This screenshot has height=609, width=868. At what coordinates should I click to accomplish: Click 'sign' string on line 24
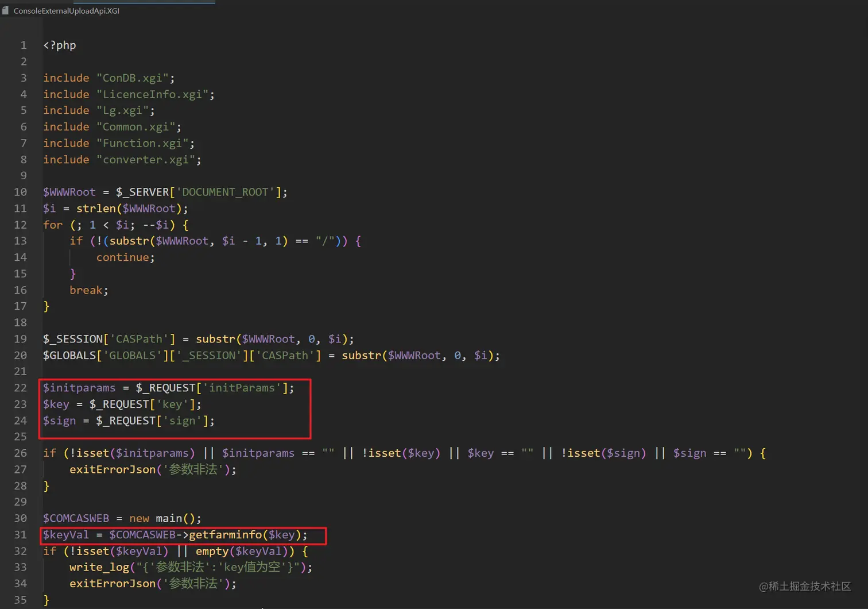coord(183,421)
